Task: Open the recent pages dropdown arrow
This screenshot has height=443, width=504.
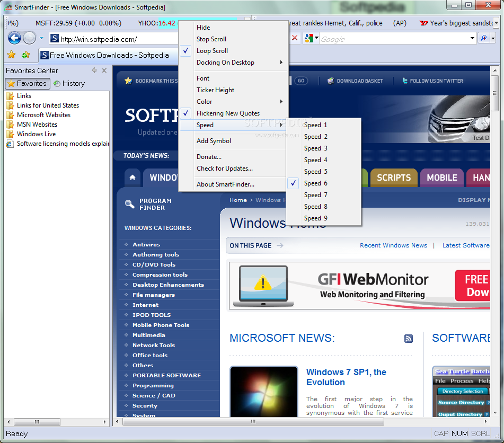Action: [x=41, y=38]
